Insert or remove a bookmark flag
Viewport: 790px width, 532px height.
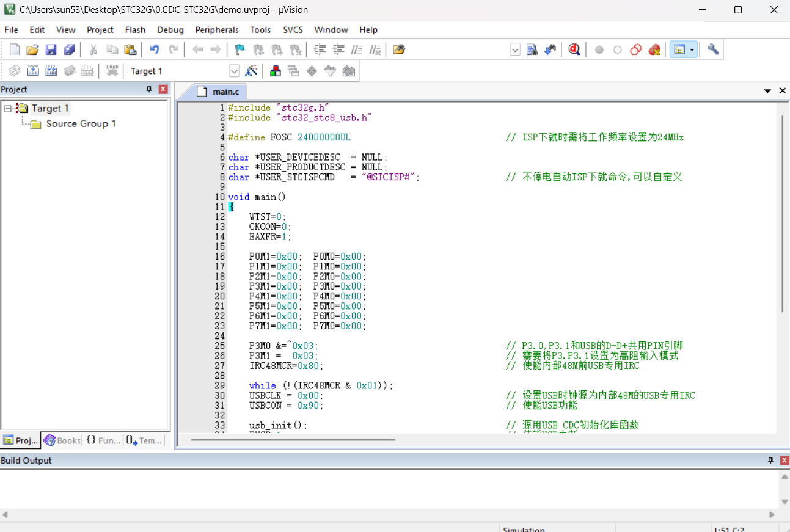(x=240, y=49)
